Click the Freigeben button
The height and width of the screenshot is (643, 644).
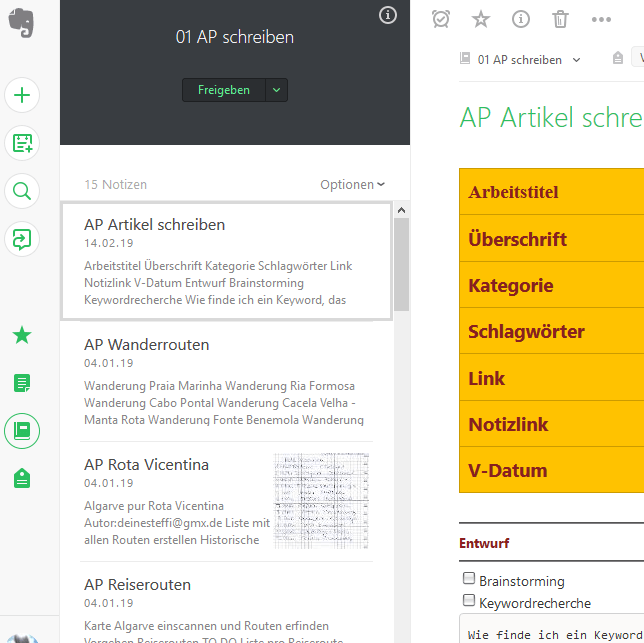tap(224, 90)
